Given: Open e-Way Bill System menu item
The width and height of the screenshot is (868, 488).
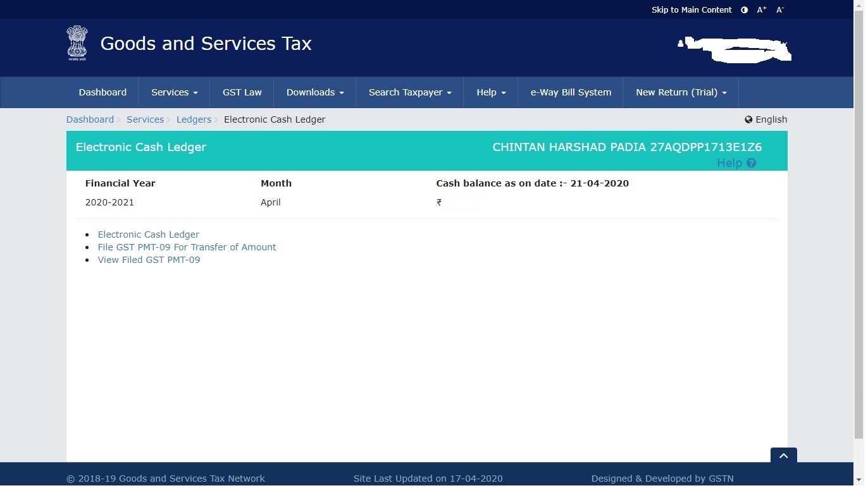Looking at the screenshot, I should point(571,92).
